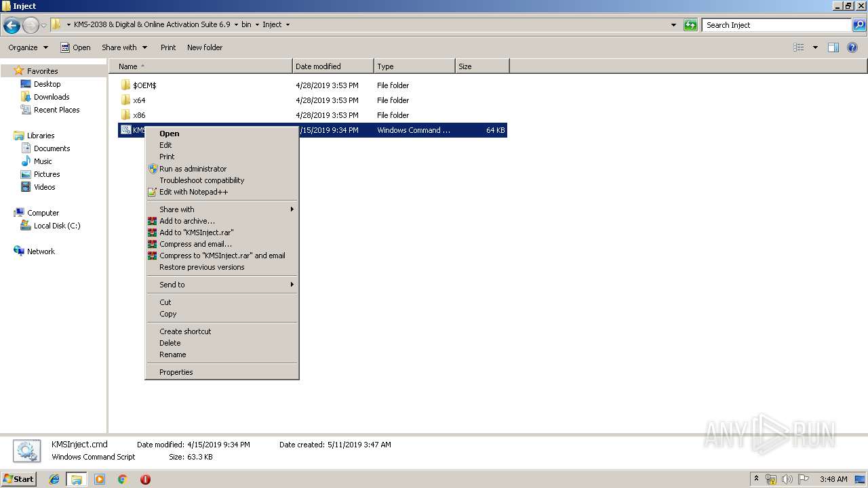This screenshot has height=488, width=868.
Task: Choose Restore previous versions
Action: coord(222,267)
